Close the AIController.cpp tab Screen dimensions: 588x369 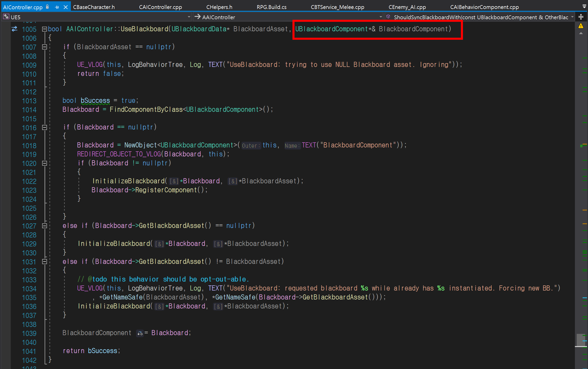pos(65,7)
